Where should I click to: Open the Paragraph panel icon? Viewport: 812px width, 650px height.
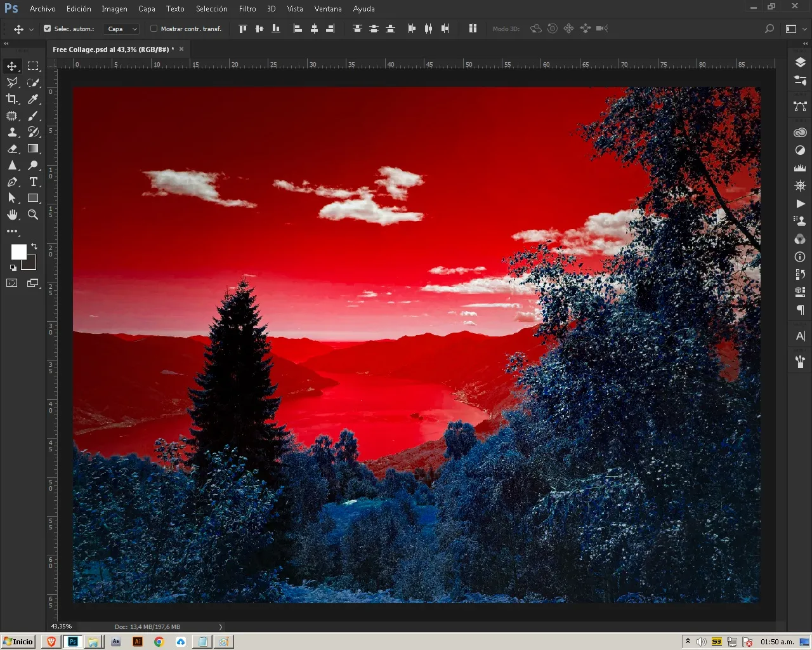point(800,310)
